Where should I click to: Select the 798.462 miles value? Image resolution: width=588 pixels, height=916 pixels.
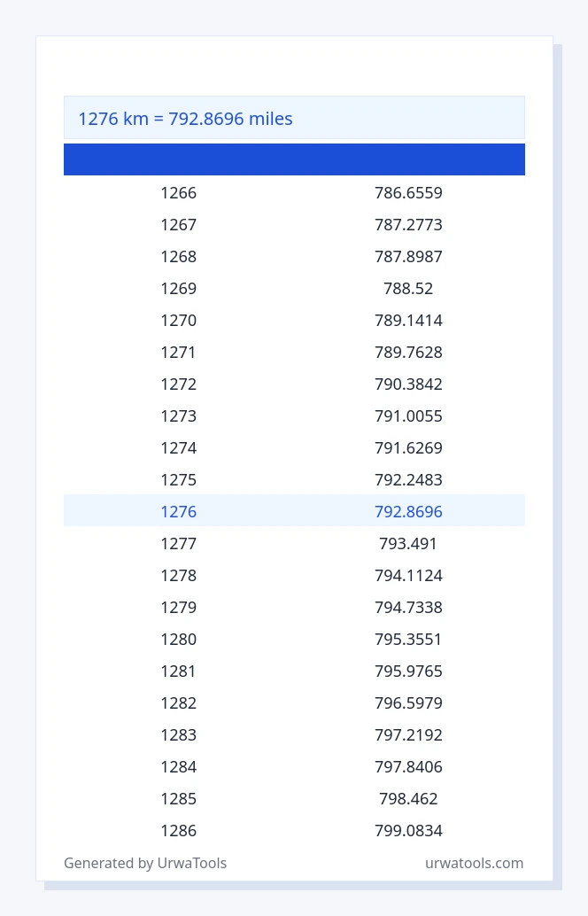409,798
